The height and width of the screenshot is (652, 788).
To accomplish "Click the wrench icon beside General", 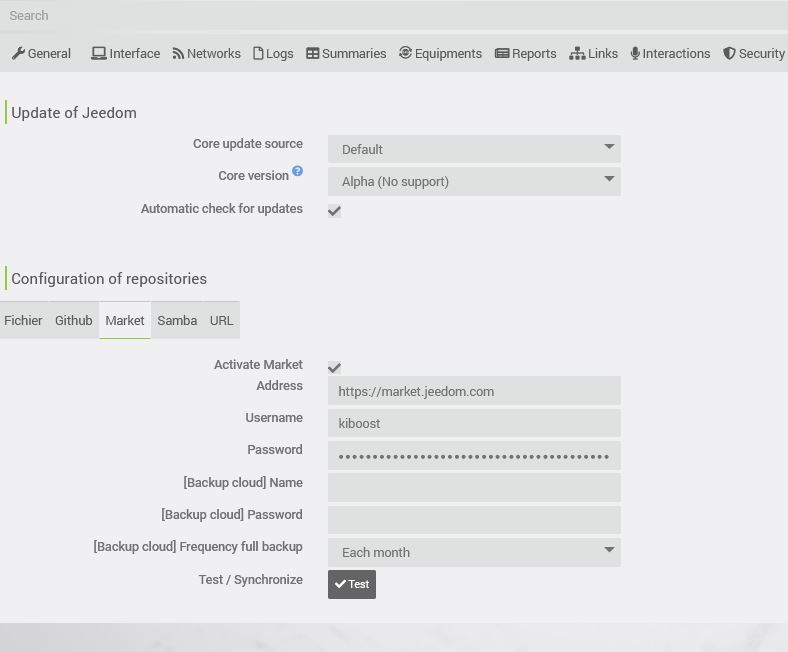I will (18, 54).
